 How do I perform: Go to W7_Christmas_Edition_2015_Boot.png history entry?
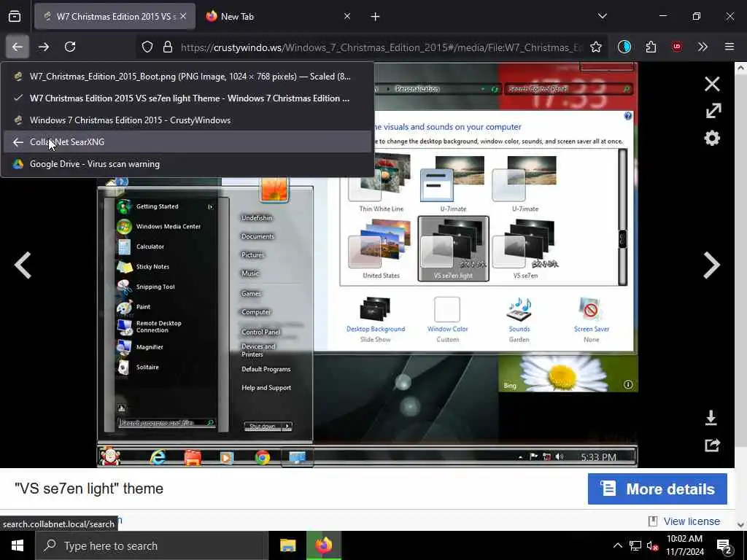[187, 76]
